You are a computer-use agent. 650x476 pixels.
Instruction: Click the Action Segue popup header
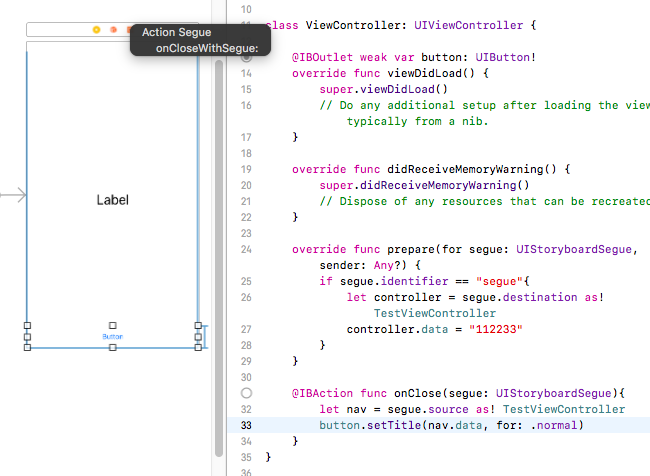pos(176,33)
